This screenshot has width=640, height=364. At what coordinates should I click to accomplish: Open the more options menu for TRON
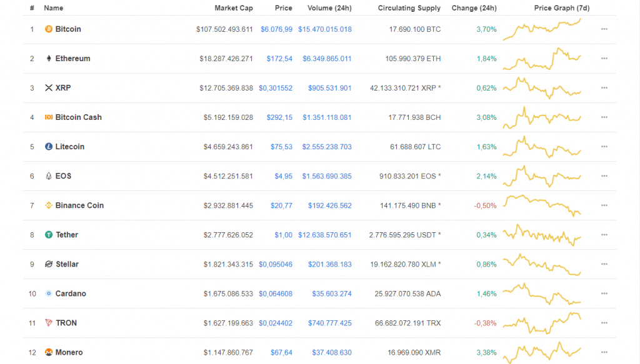pyautogui.click(x=604, y=322)
